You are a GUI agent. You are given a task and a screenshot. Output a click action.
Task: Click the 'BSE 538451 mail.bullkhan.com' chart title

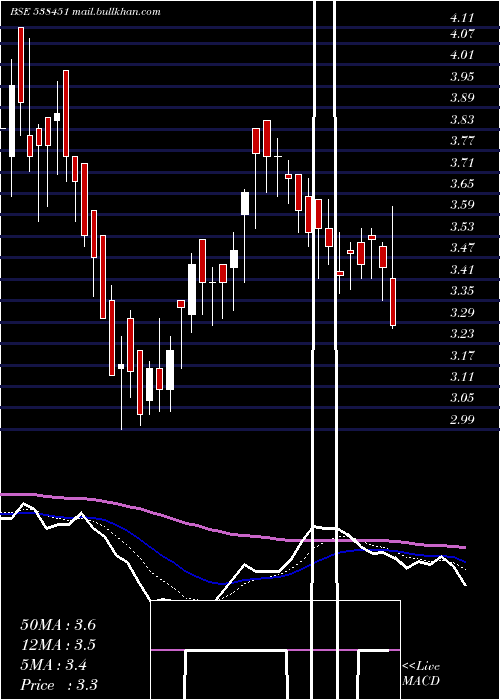point(85,12)
